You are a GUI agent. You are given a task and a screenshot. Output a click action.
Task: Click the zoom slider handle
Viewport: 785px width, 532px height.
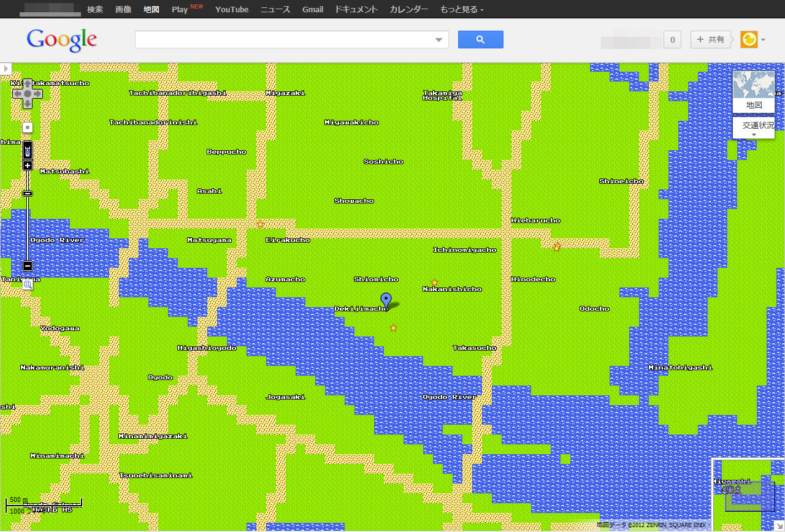28,194
